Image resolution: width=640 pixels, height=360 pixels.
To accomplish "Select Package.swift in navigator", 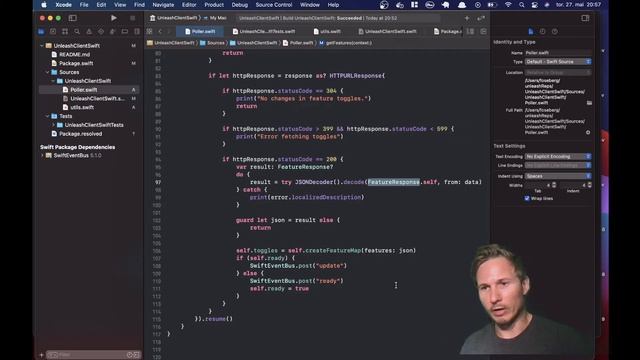I will click(x=76, y=63).
